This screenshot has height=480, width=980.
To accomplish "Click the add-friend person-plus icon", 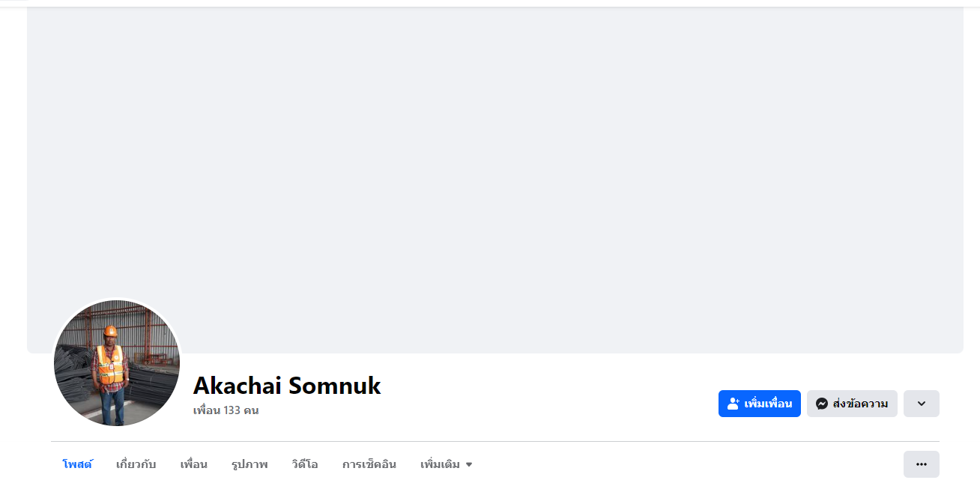I will tap(734, 404).
